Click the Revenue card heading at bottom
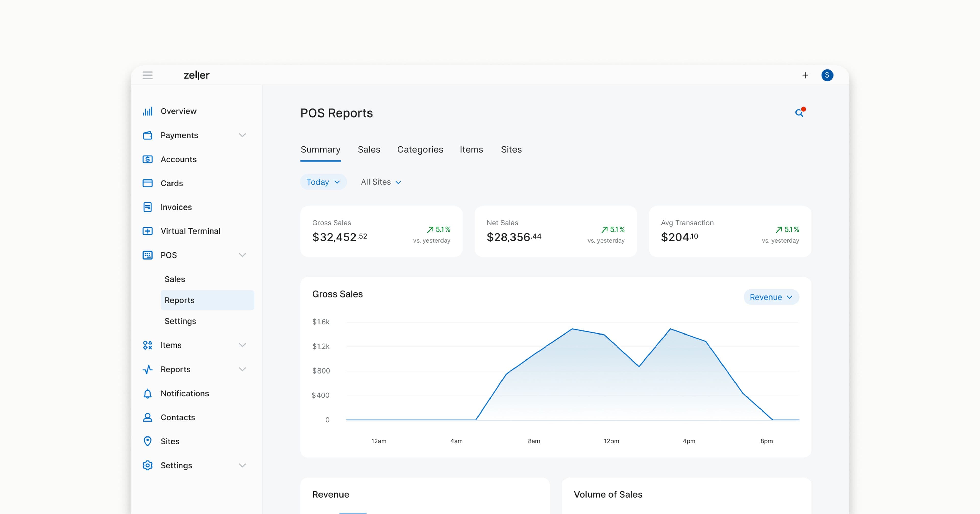The height and width of the screenshot is (514, 980). coord(330,494)
